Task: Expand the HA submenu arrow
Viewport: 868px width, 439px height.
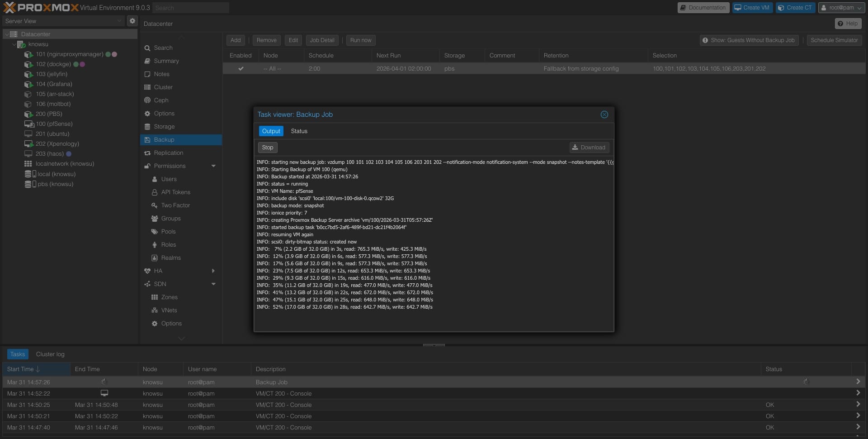Action: pyautogui.click(x=213, y=271)
